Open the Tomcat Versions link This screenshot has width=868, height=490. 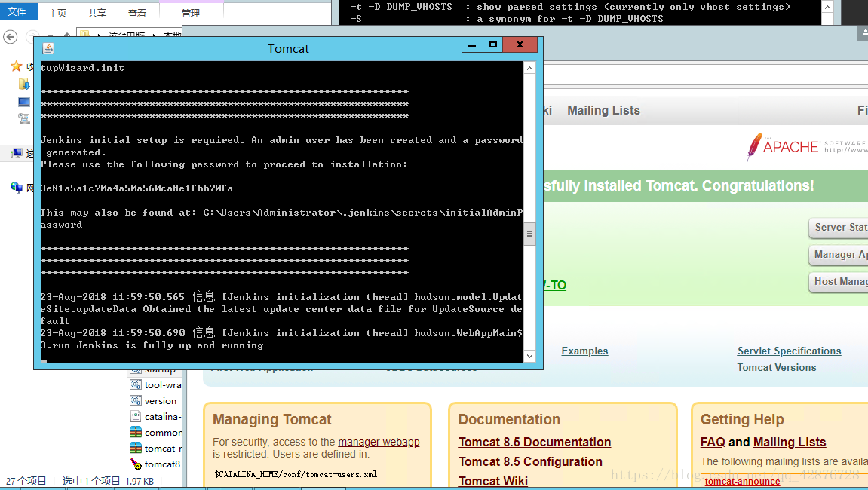click(x=777, y=368)
